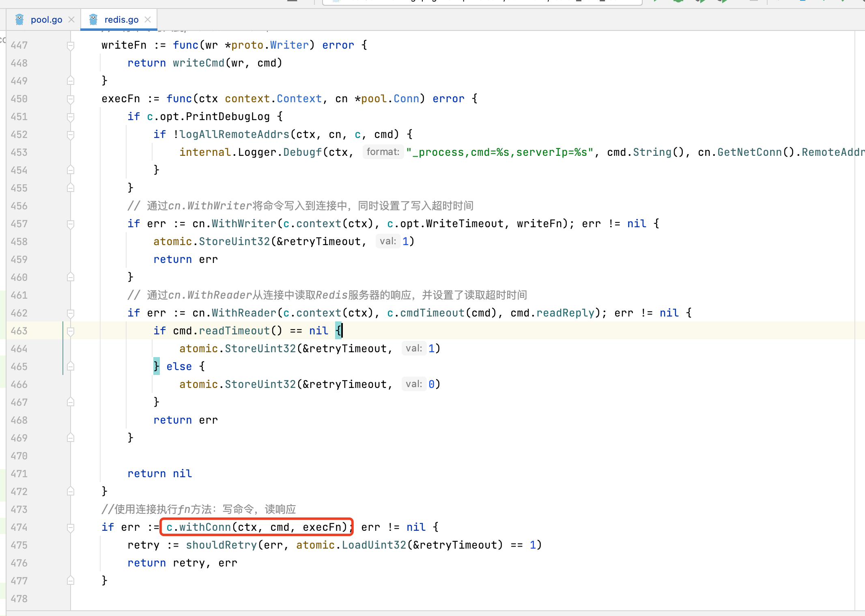Click the logAllRemoteAddrs function call
The width and height of the screenshot is (865, 616).
pyautogui.click(x=235, y=134)
